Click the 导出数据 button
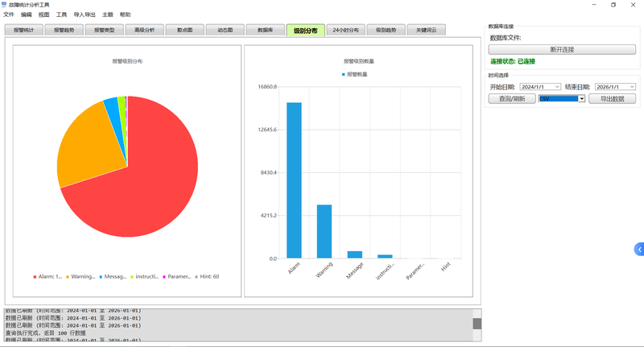Viewport: 644px width, 347px height. (x=613, y=98)
